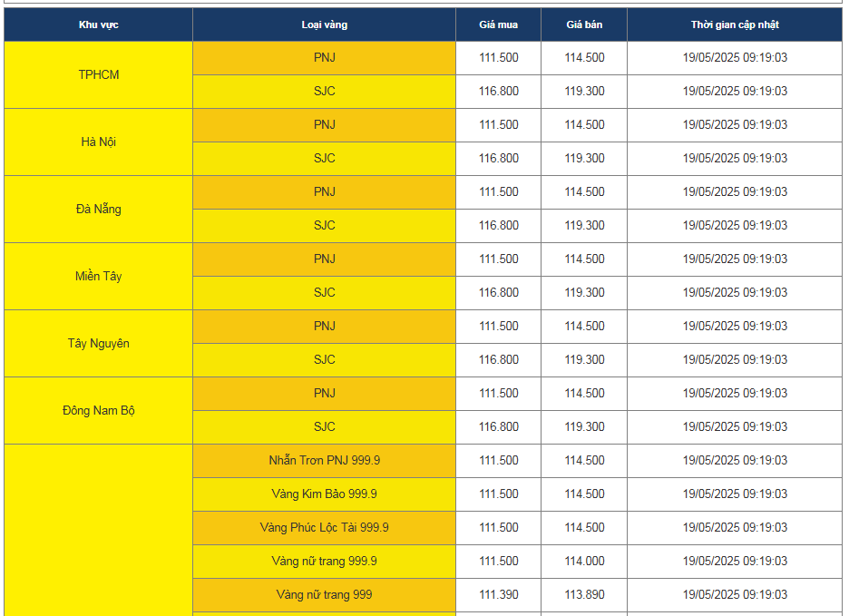
Task: Click update time in Hà Nội SJC row
Action: (735, 159)
